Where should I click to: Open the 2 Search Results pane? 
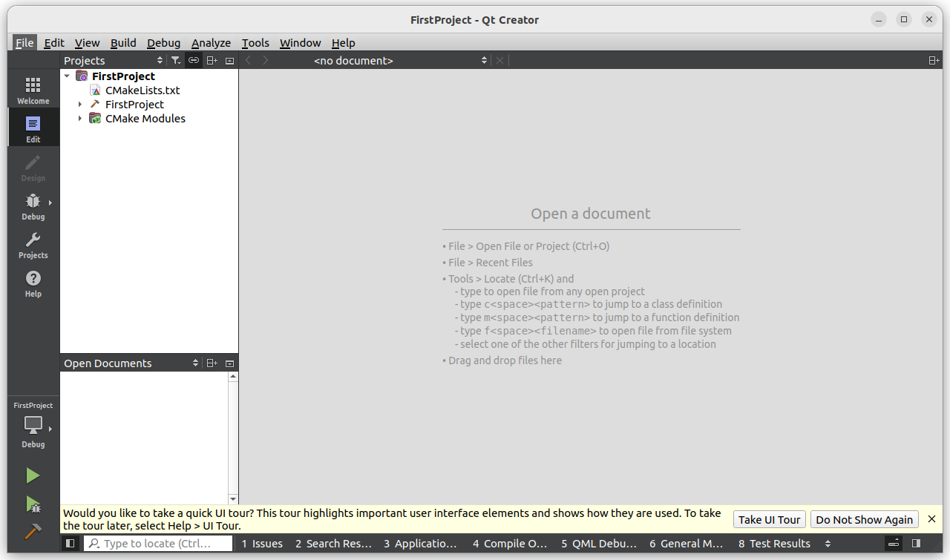point(333,544)
